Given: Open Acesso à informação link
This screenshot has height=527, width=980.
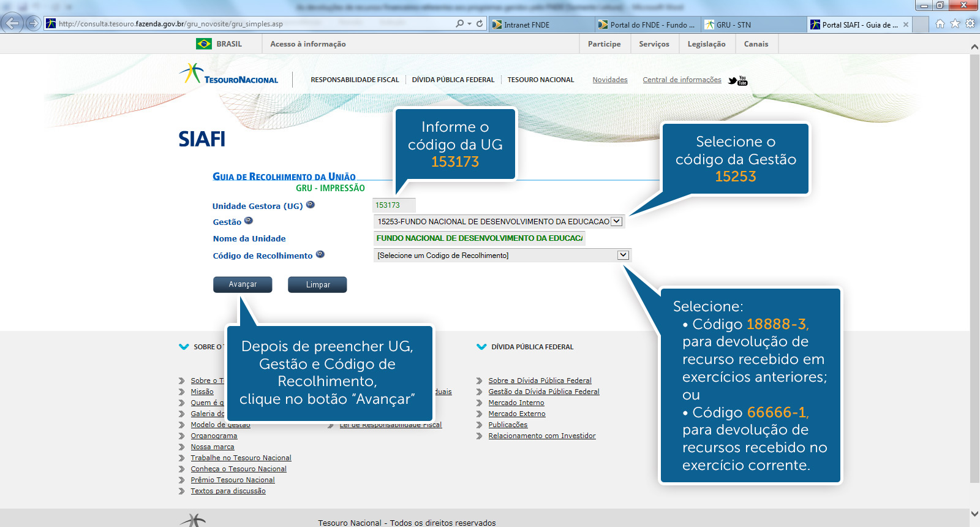Looking at the screenshot, I should [x=308, y=44].
